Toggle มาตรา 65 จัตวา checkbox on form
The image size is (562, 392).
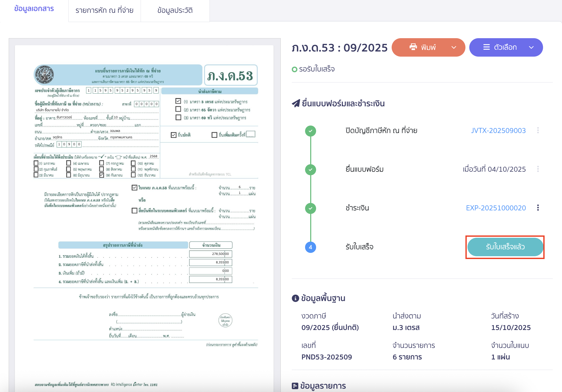[178, 109]
